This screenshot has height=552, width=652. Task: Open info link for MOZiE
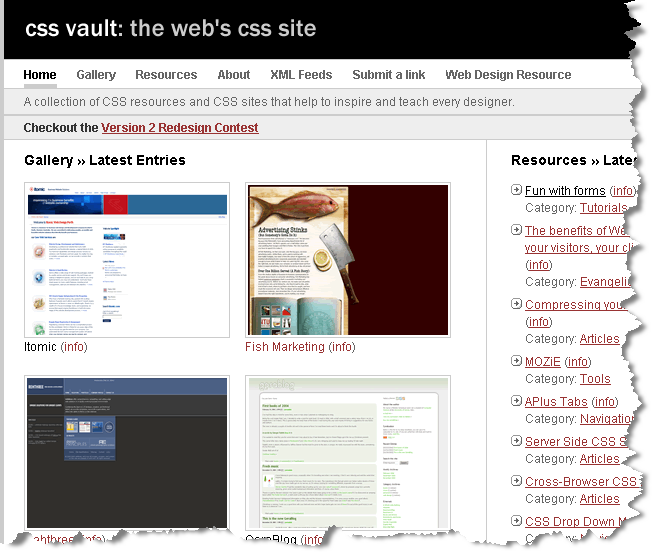578,362
